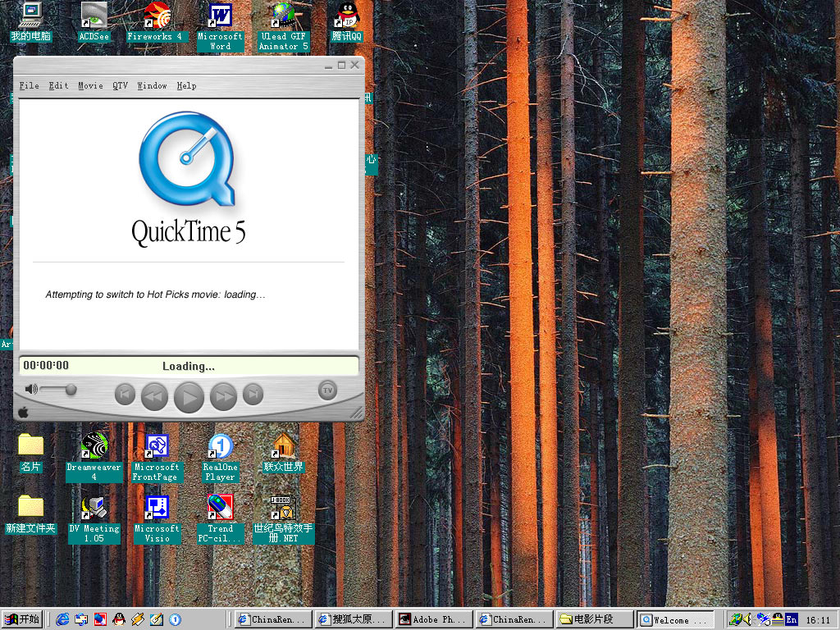The image size is (840, 630).
Task: Open the Movie menu in QuickTime
Action: pyautogui.click(x=90, y=85)
